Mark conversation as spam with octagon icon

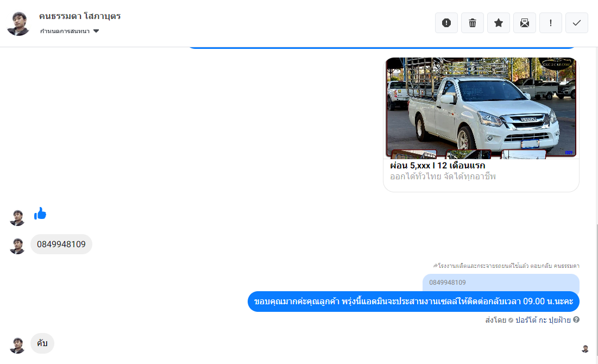coord(446,23)
